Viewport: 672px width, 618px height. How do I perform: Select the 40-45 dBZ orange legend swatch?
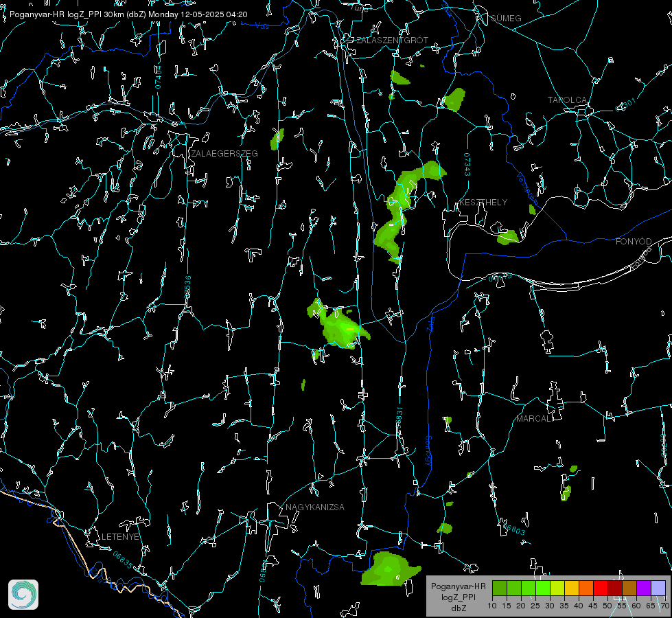coord(586,588)
